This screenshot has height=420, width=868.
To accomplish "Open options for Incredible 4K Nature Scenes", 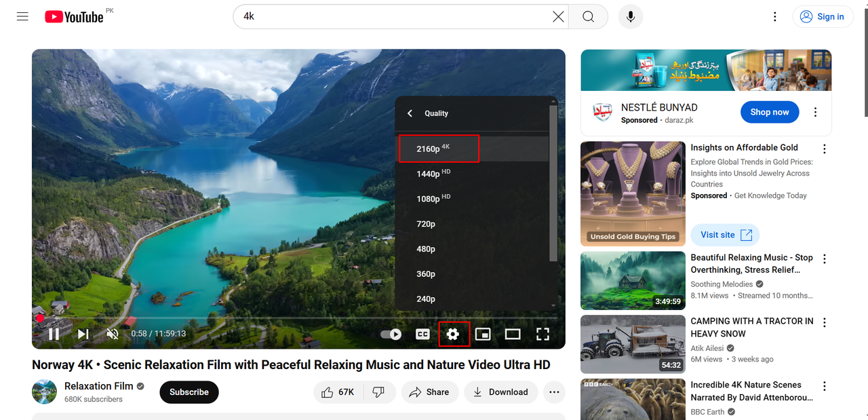I will click(x=825, y=386).
